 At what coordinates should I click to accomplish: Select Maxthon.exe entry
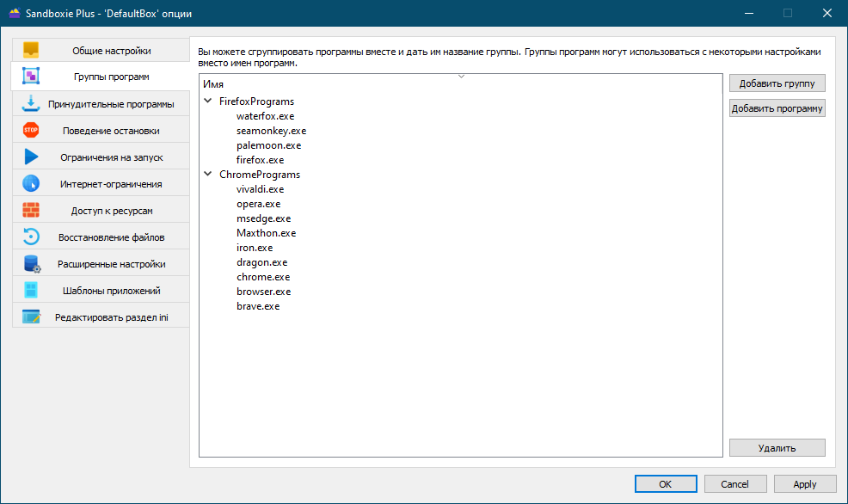coord(266,232)
